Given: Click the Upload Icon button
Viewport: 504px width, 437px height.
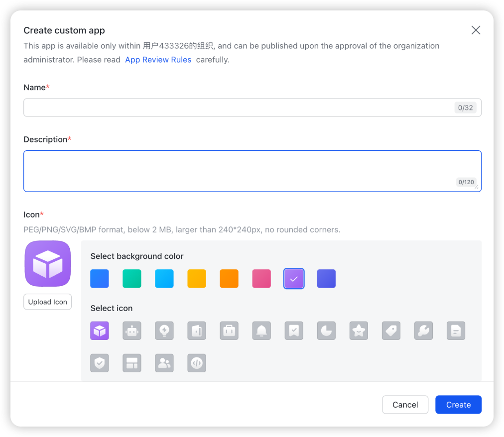Looking at the screenshot, I should tap(47, 302).
